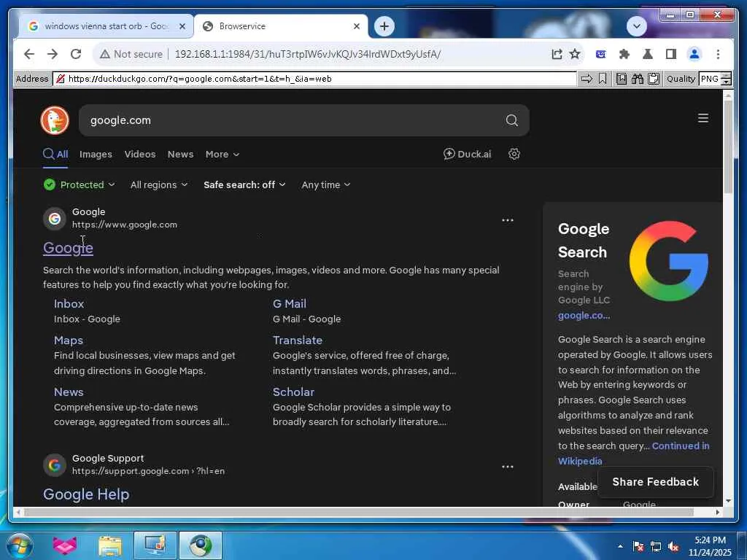Select the Browservice tab
The width and height of the screenshot is (747, 560).
point(281,26)
